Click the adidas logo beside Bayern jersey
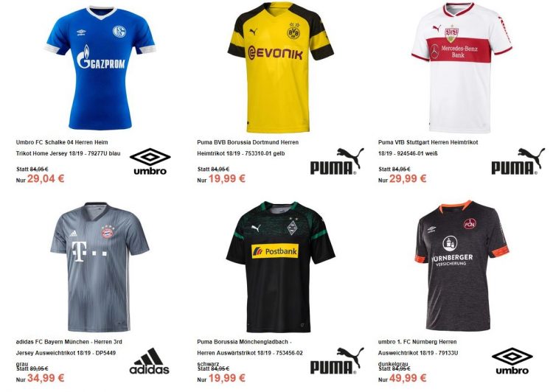553x392 pixels. tap(150, 361)
